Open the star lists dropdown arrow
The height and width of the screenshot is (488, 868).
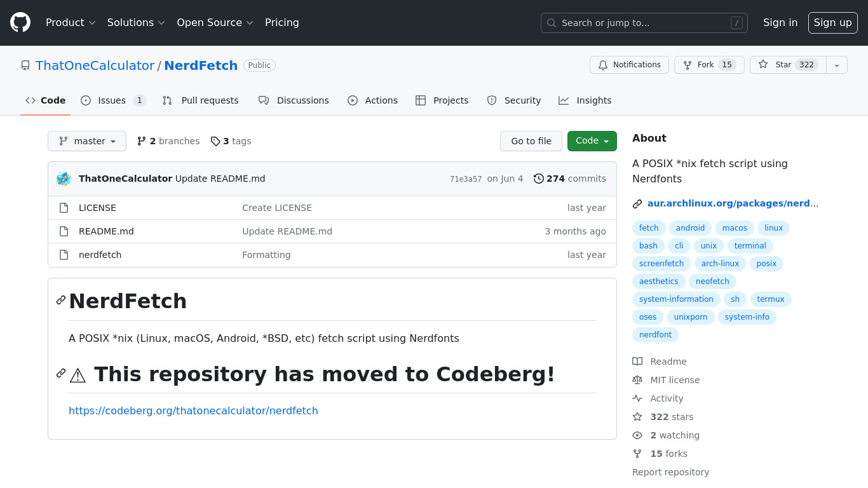(837, 65)
